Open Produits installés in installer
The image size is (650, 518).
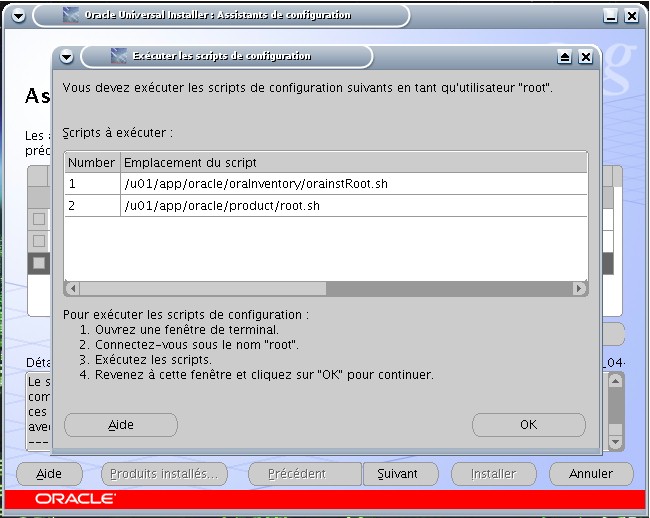(x=164, y=474)
